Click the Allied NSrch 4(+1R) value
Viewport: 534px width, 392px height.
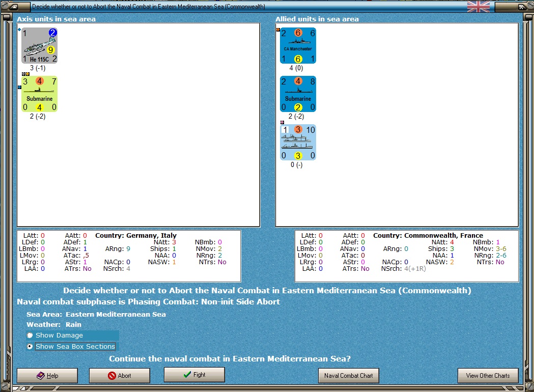pos(415,268)
